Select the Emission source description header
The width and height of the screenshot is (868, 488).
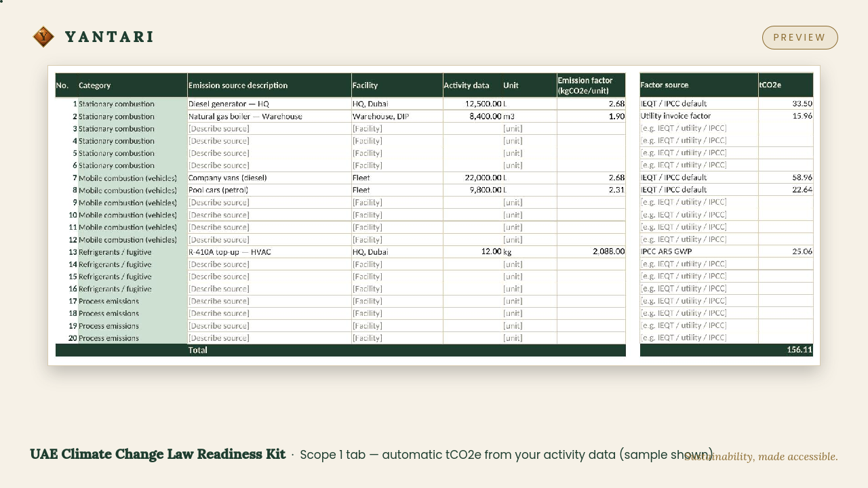click(269, 85)
